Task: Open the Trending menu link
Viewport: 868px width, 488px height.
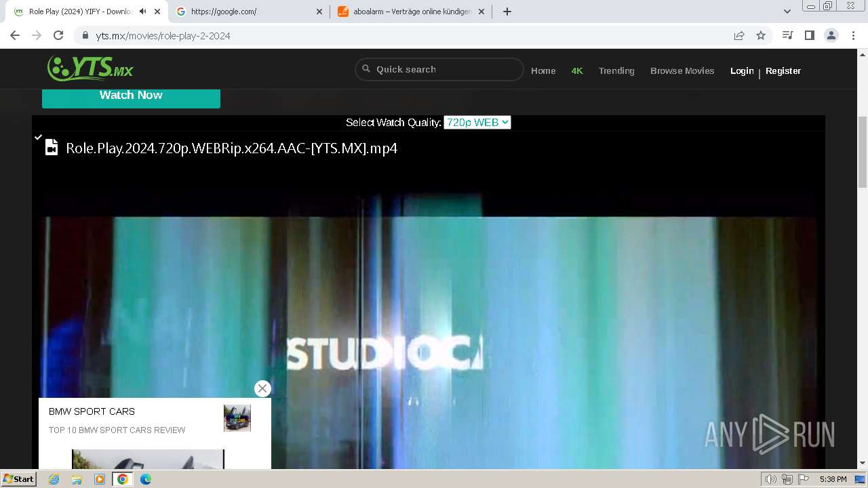Action: [x=616, y=70]
